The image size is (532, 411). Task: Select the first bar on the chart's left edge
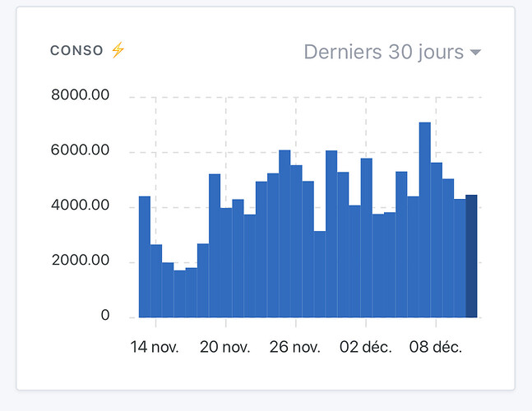click(144, 256)
